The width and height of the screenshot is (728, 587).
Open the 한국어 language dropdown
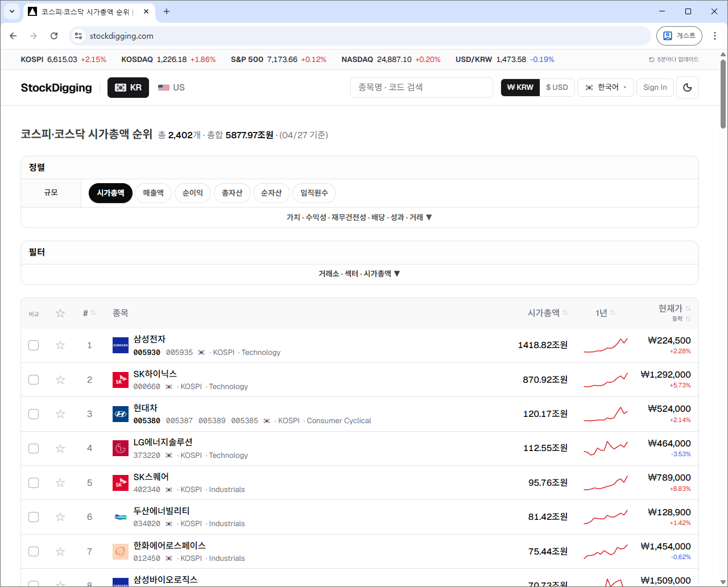(x=606, y=88)
